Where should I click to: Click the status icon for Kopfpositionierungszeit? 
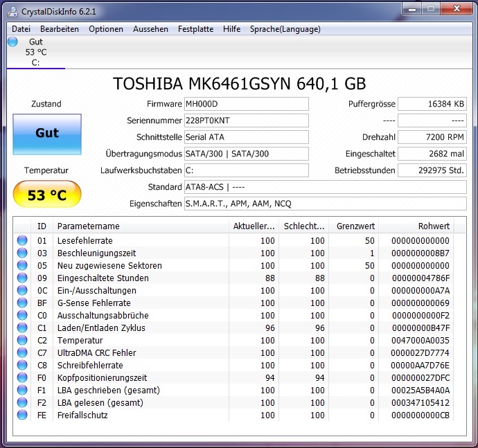(22, 377)
